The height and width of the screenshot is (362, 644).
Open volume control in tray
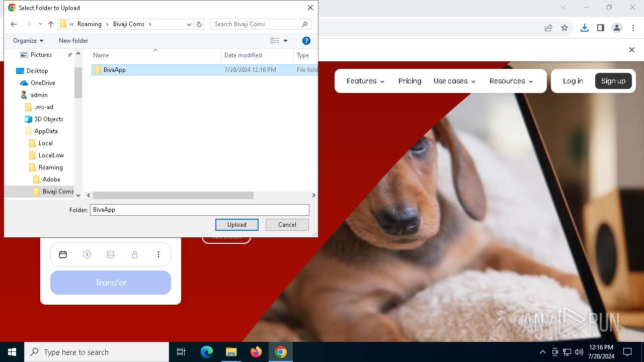(579, 352)
